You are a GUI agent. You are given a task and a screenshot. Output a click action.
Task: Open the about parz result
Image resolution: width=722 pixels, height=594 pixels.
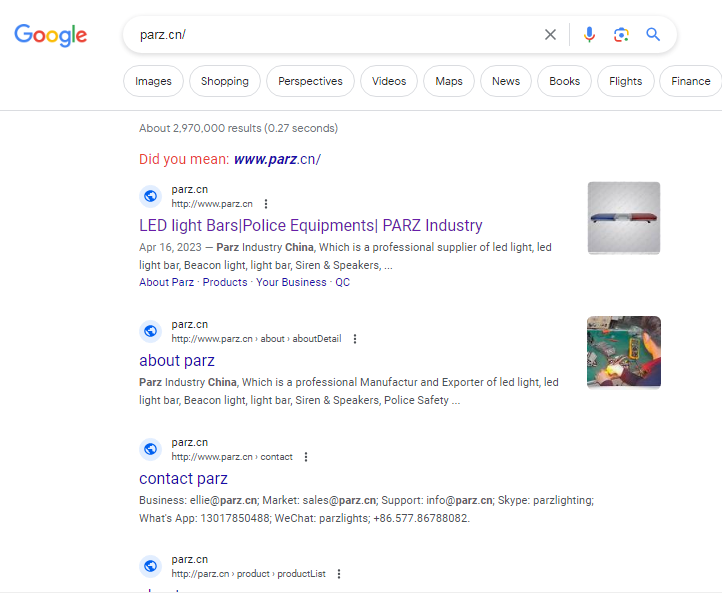(x=177, y=361)
